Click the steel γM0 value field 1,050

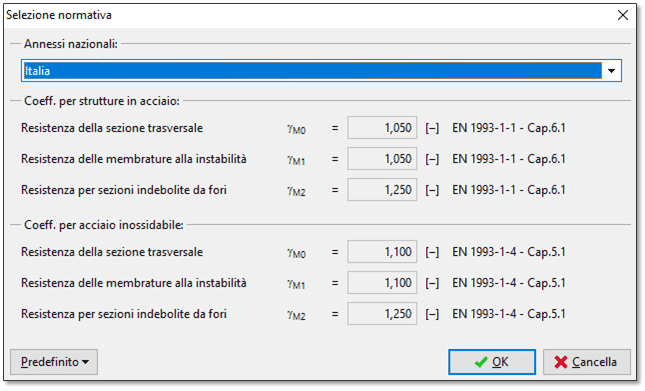pyautogui.click(x=382, y=128)
